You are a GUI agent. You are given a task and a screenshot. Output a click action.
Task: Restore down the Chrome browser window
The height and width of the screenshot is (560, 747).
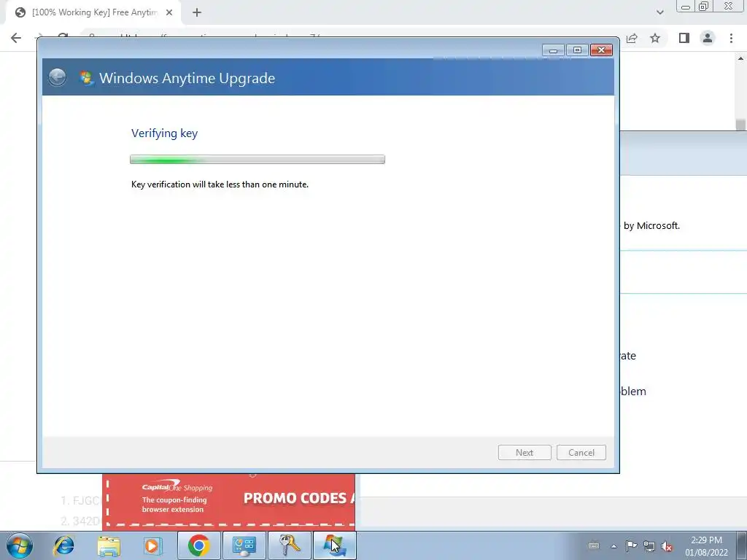pyautogui.click(x=704, y=6)
